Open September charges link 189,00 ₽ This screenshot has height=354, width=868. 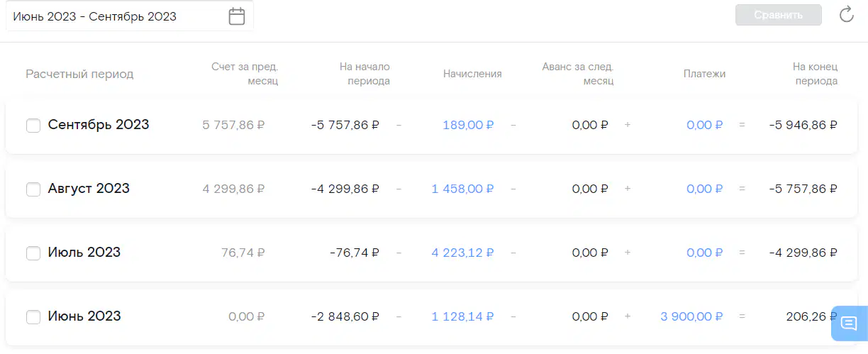tap(468, 125)
